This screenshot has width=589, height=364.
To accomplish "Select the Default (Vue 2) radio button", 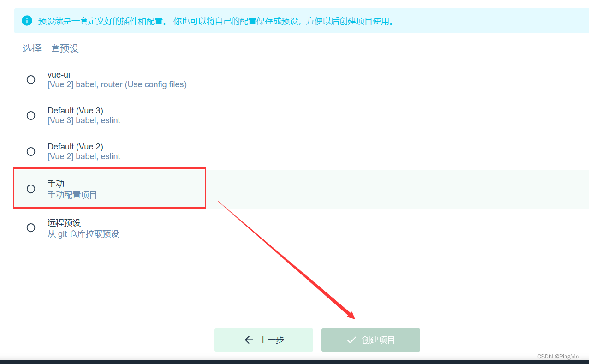I will pyautogui.click(x=31, y=151).
